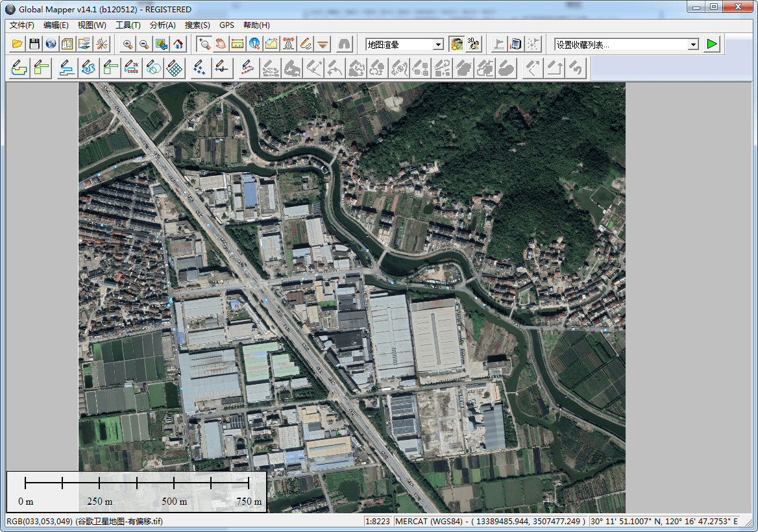Click the 500 m label on the scale bar

tap(175, 502)
